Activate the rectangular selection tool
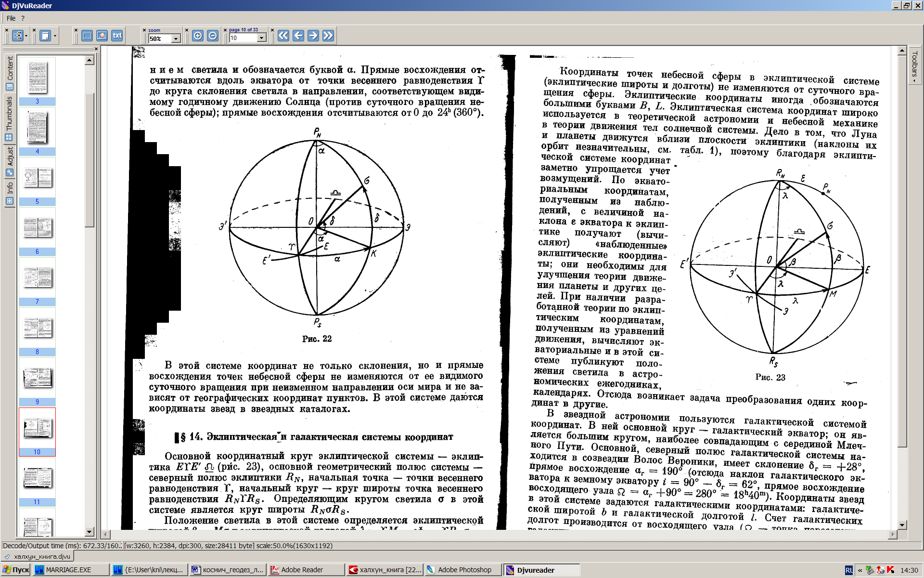 point(87,36)
